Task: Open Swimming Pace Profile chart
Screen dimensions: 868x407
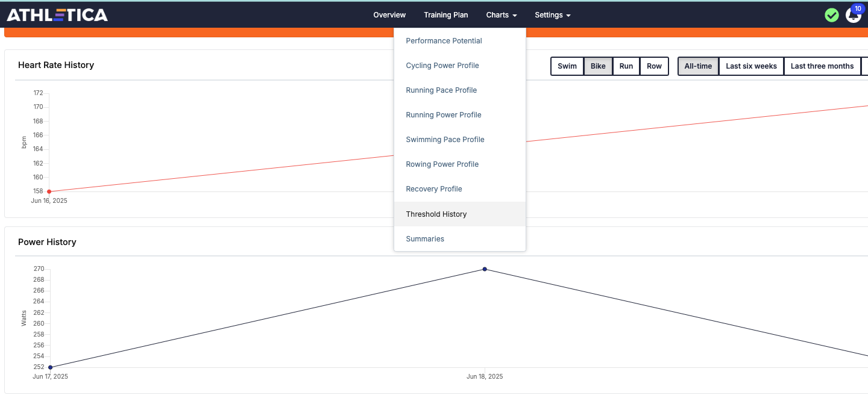Action: 460,140
